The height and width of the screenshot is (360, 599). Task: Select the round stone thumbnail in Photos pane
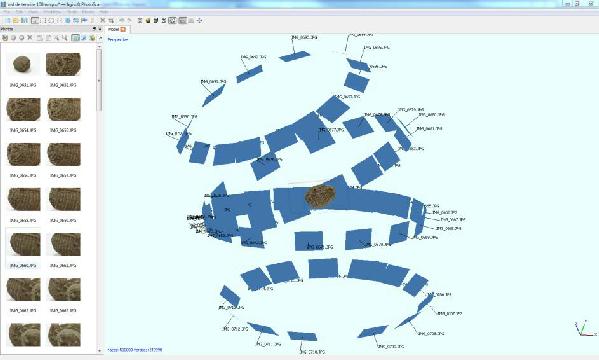pyautogui.click(x=21, y=64)
